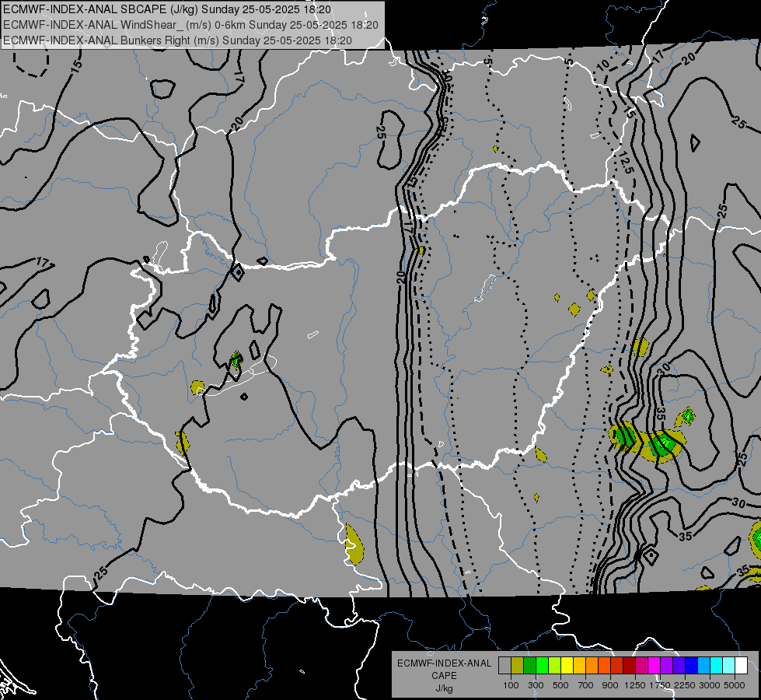Screen dimensions: 761x700
Task: Click the dark red legend swatch
Action: 630,666
